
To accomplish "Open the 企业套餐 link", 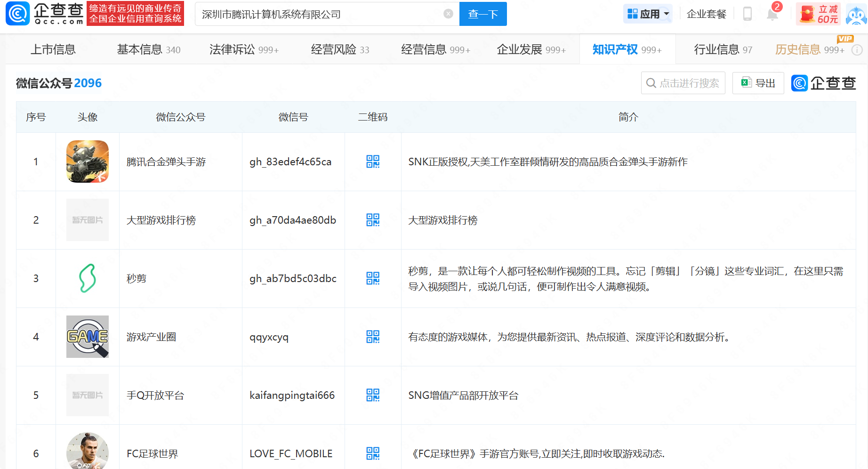I will 706,14.
